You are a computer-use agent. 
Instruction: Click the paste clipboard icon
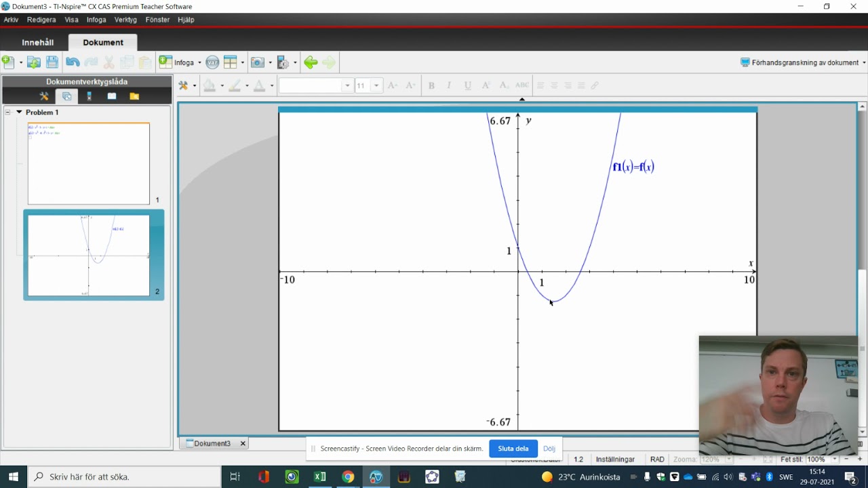click(144, 62)
